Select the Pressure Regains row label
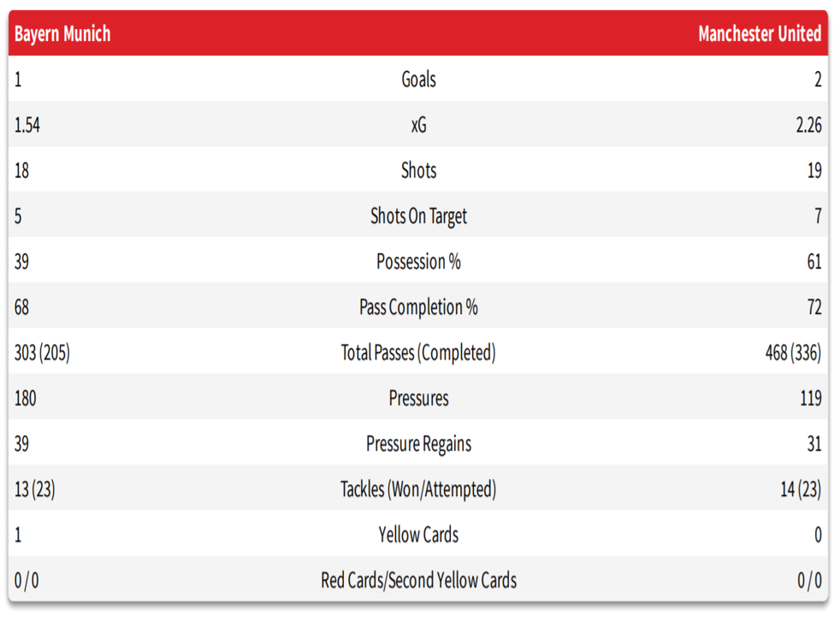 [418, 444]
